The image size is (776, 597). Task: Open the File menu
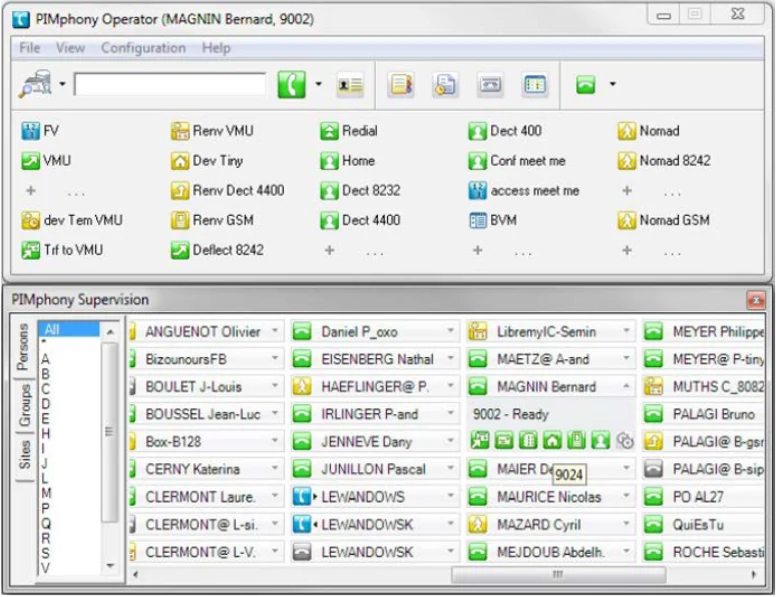point(30,48)
